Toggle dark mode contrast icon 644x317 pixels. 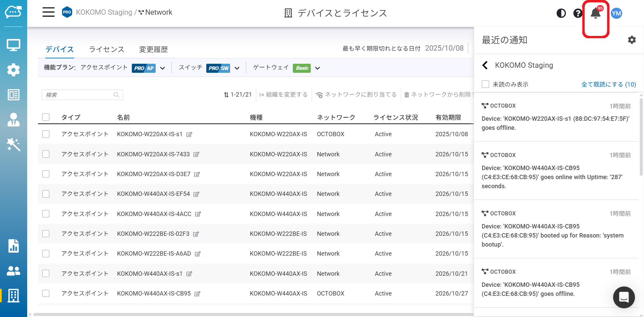pos(561,13)
